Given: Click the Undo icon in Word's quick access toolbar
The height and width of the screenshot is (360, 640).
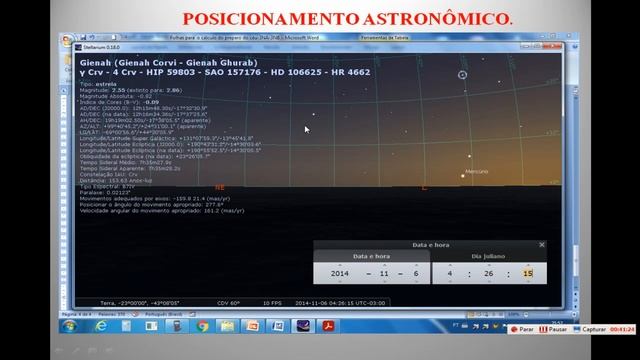Looking at the screenshot, I should (92, 37).
